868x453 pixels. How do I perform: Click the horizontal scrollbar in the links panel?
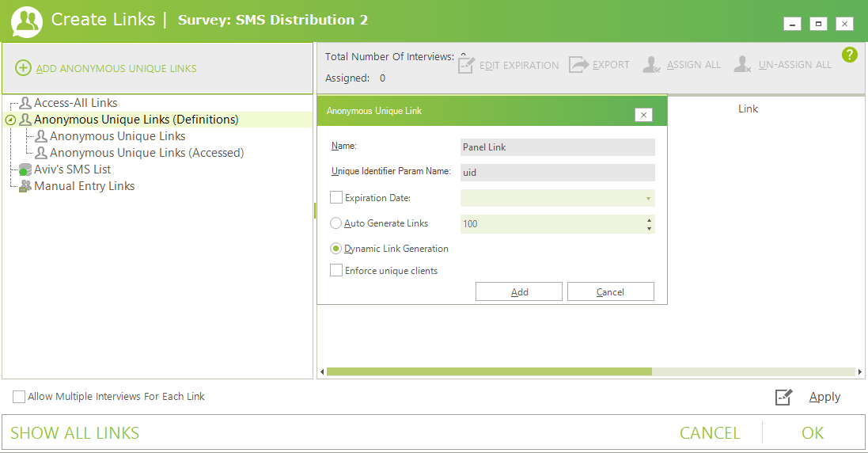489,371
